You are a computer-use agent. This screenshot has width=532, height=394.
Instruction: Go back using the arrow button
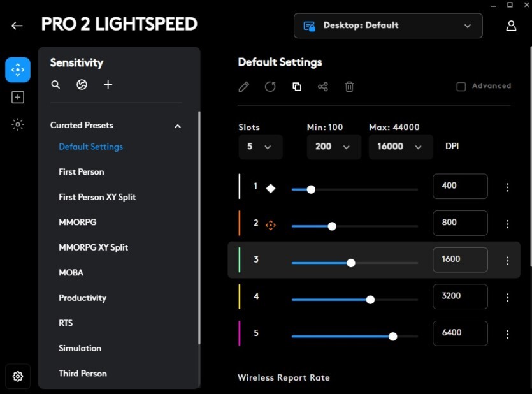click(x=17, y=26)
